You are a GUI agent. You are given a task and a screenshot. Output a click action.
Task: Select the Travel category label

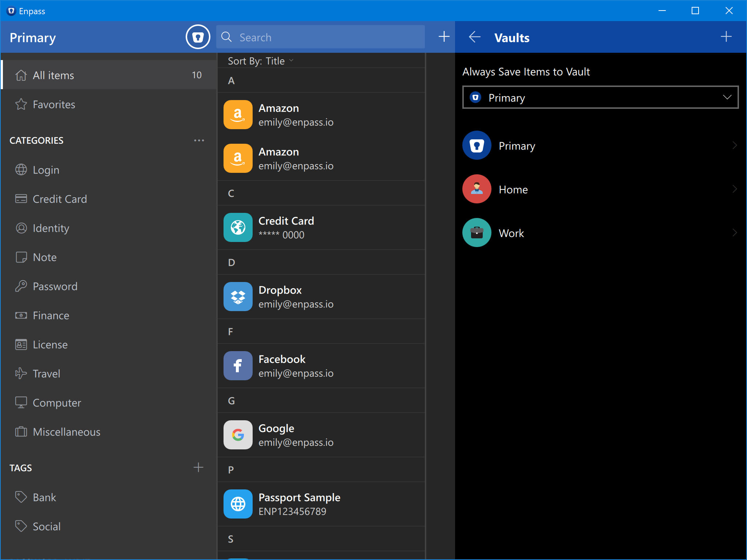(x=46, y=374)
